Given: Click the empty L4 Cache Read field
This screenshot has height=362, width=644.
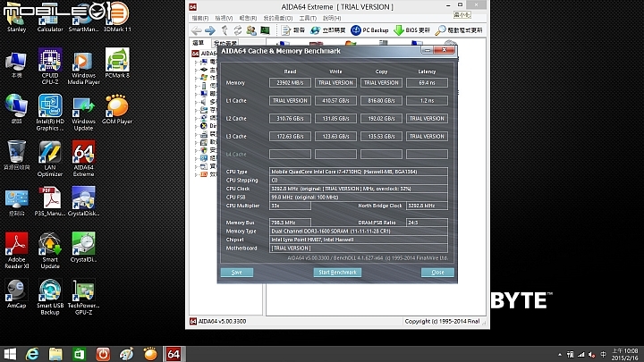Looking at the screenshot, I should pos(290,154).
